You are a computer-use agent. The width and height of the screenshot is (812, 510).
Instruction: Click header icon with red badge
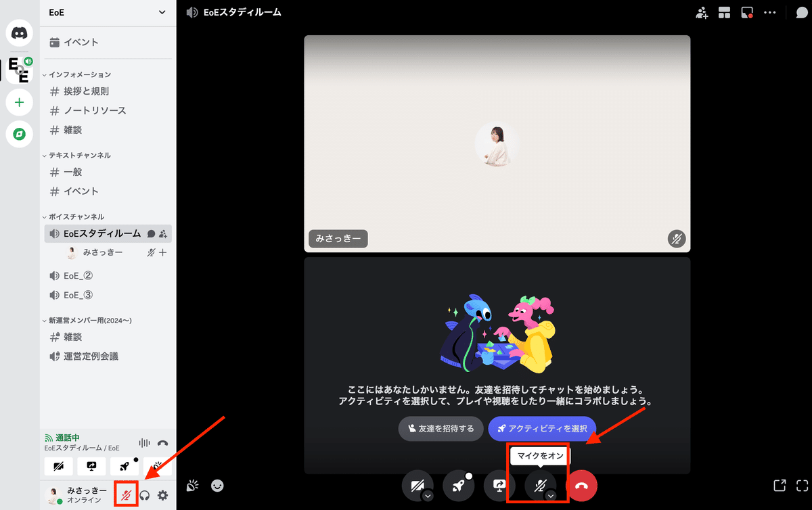coord(747,12)
